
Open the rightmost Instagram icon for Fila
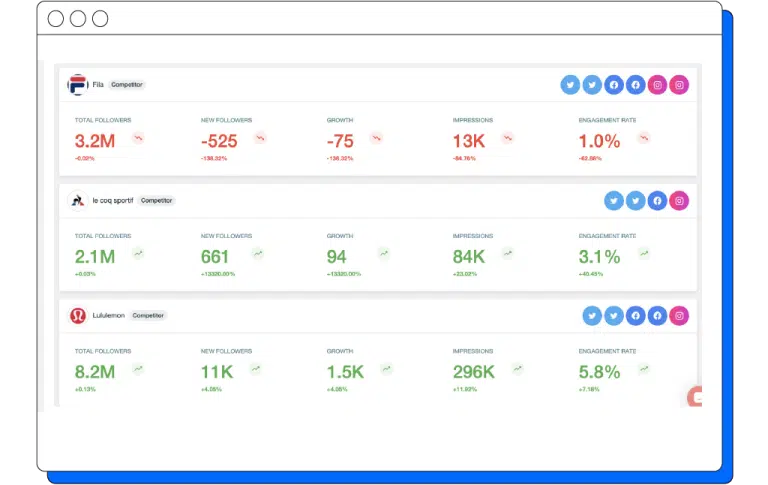[x=679, y=85]
